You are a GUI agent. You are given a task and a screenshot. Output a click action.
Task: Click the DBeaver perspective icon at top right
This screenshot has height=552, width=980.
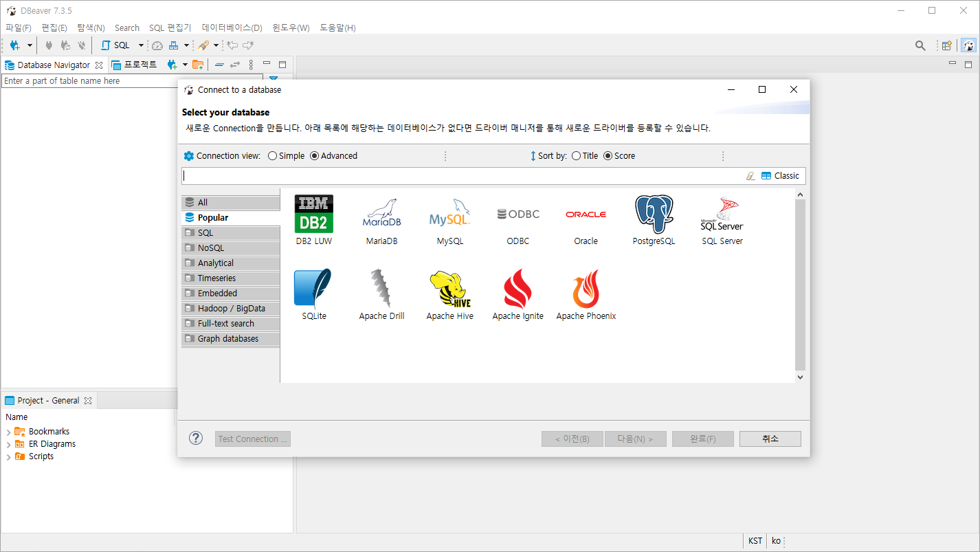(968, 45)
